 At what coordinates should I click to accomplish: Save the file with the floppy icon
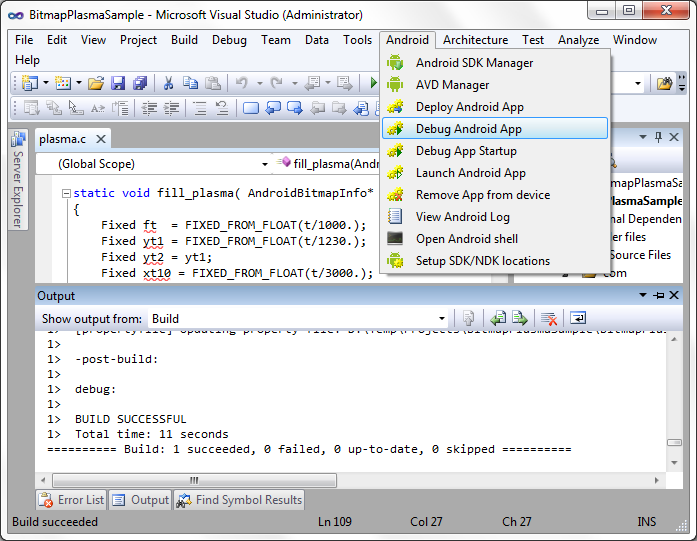118,83
